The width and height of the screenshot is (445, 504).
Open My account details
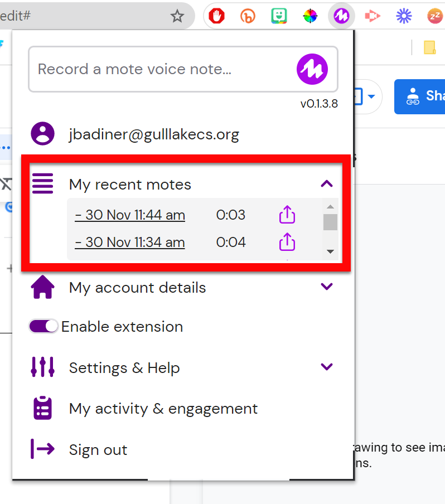138,288
